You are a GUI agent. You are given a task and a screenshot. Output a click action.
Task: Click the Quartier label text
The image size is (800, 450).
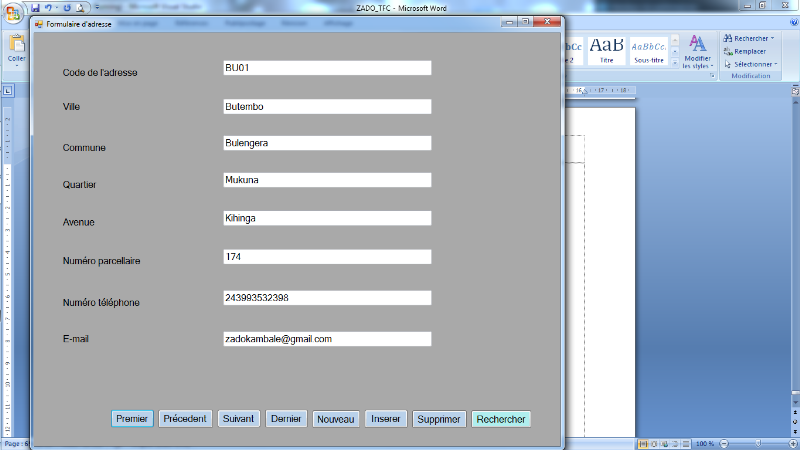pyautogui.click(x=79, y=185)
